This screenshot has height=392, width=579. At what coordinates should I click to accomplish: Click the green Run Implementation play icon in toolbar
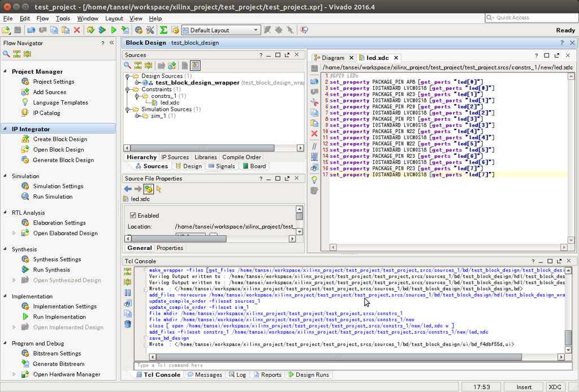pyautogui.click(x=114, y=31)
